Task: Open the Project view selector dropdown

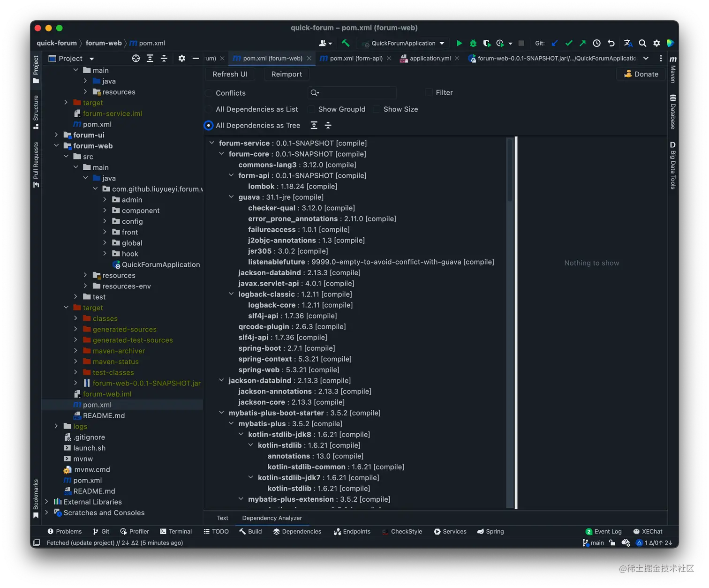Action: tap(71, 58)
